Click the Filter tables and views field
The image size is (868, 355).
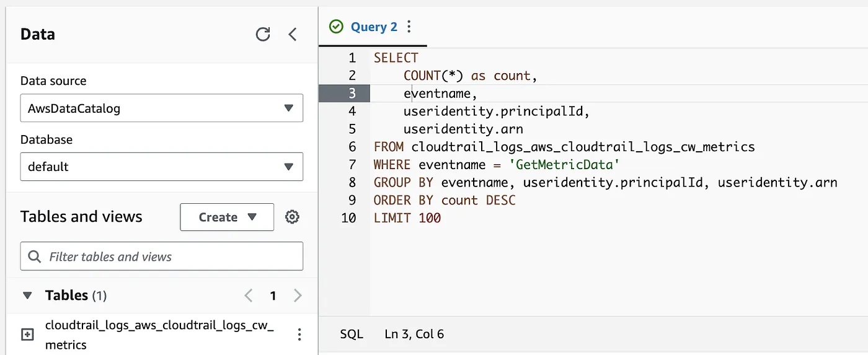162,256
